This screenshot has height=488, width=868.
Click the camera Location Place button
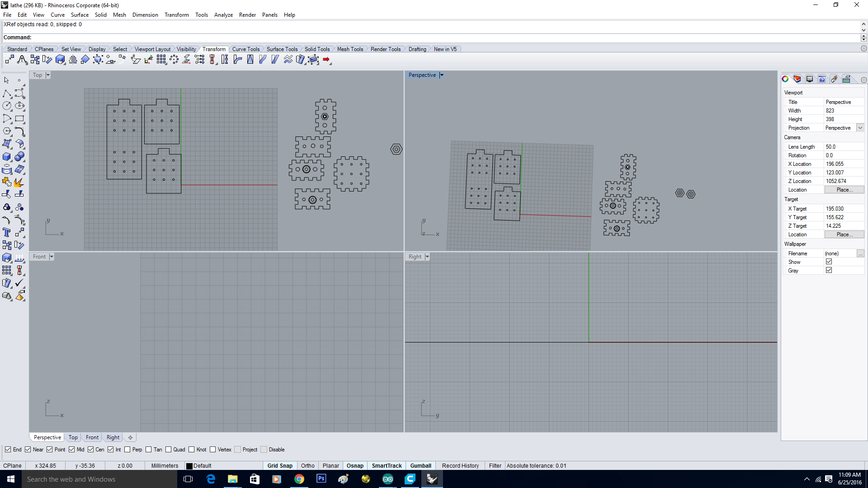pos(844,189)
